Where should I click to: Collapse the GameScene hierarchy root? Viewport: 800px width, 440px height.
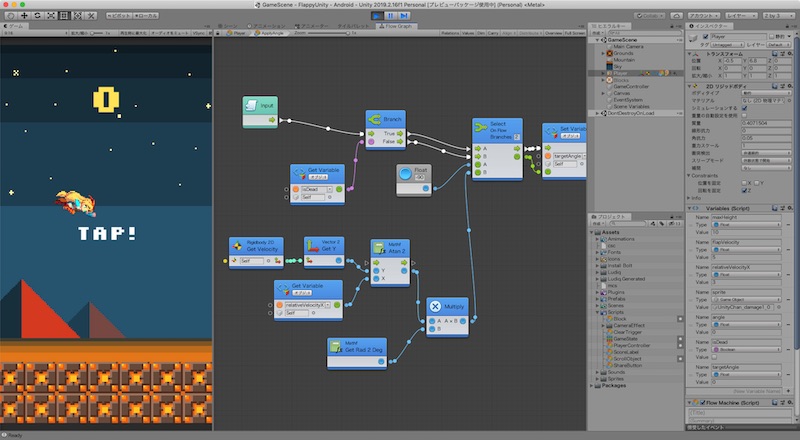pyautogui.click(x=597, y=40)
